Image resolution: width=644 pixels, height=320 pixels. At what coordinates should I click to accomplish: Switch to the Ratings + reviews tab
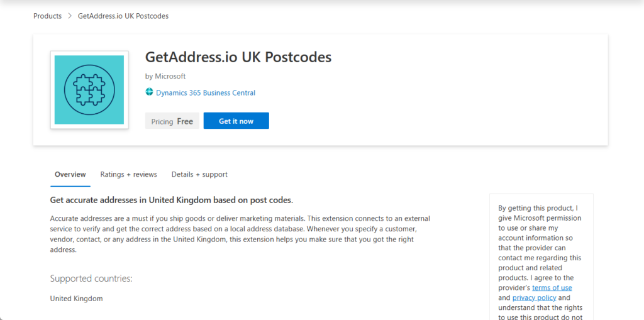128,175
